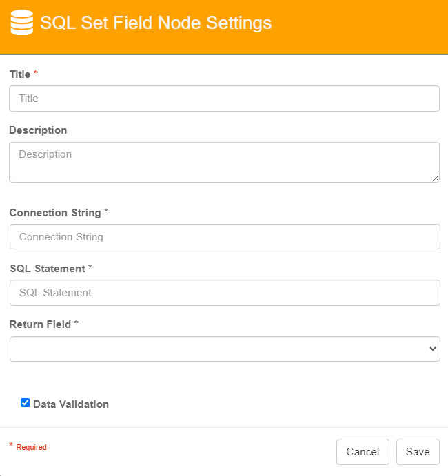Image resolution: width=448 pixels, height=476 pixels.
Task: Click the Return Field chevron arrow
Action: [x=433, y=349]
